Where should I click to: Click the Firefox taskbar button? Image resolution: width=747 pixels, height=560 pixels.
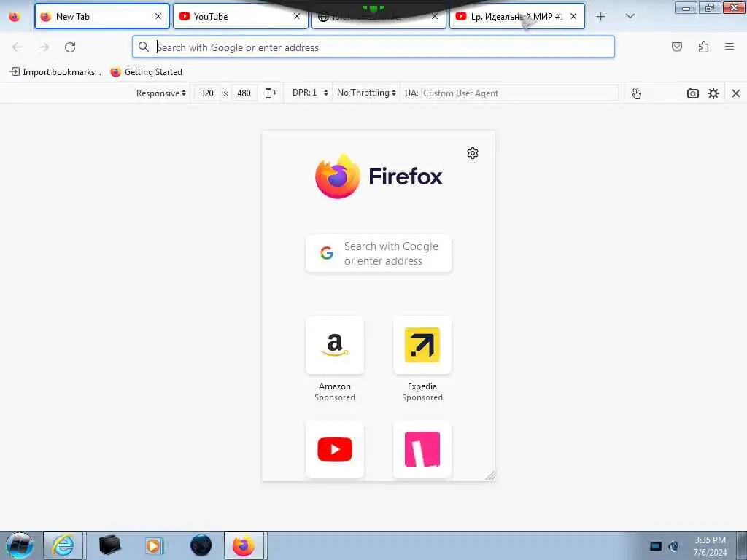click(244, 545)
